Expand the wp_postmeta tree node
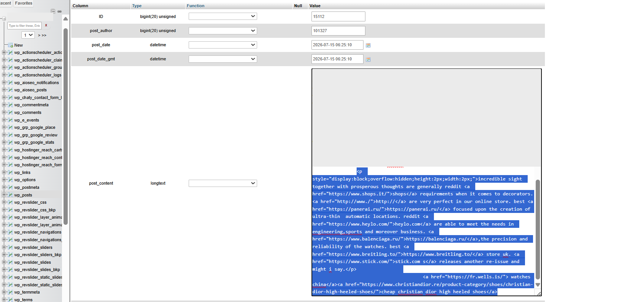The width and height of the screenshot is (644, 302). tap(4, 187)
